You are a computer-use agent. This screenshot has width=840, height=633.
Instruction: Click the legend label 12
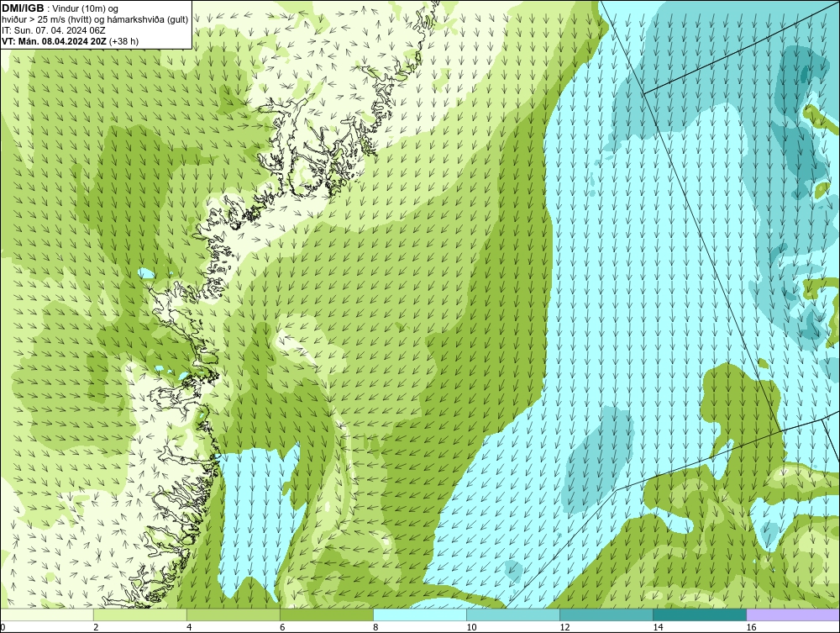(564, 627)
